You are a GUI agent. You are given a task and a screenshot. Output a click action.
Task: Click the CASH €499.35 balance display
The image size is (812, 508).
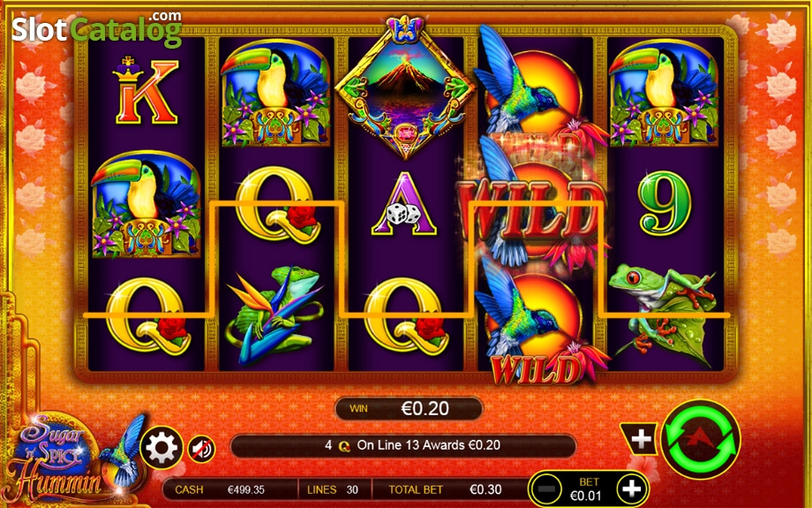[x=230, y=489]
